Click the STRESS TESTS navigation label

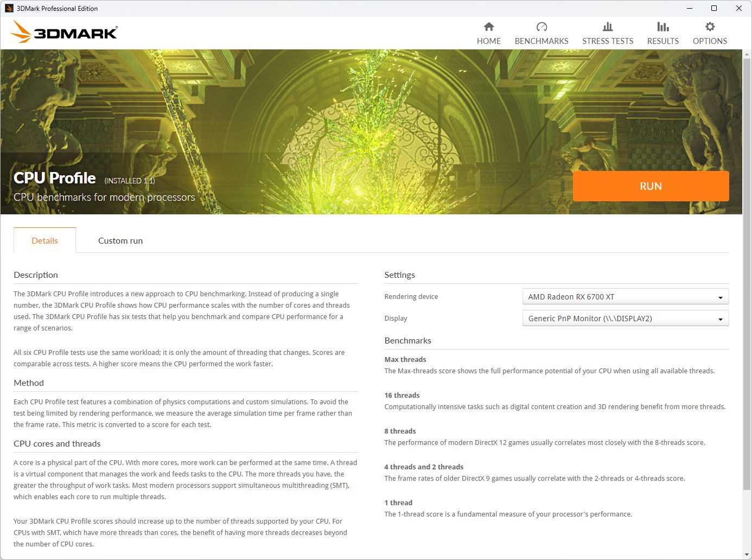[608, 41]
